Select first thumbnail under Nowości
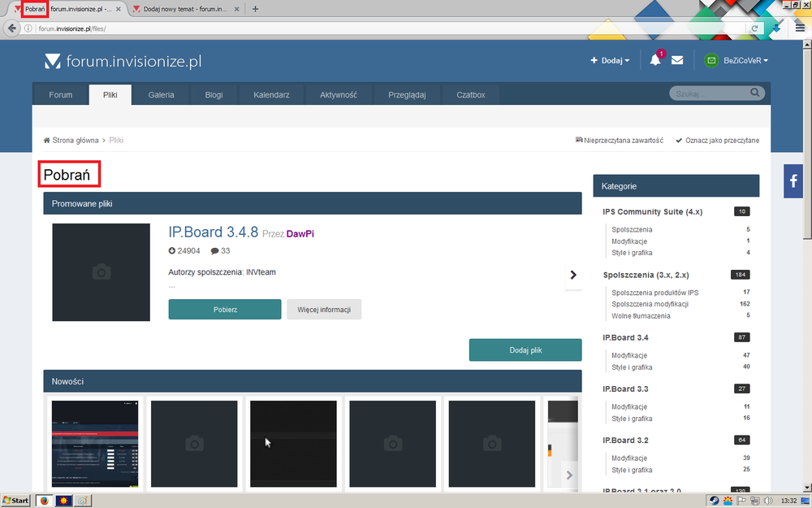This screenshot has height=508, width=812. [94, 443]
